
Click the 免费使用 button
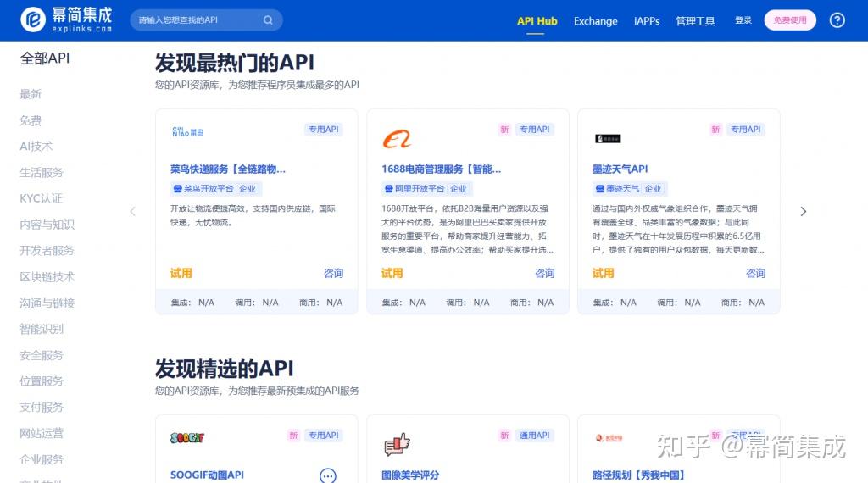[790, 20]
